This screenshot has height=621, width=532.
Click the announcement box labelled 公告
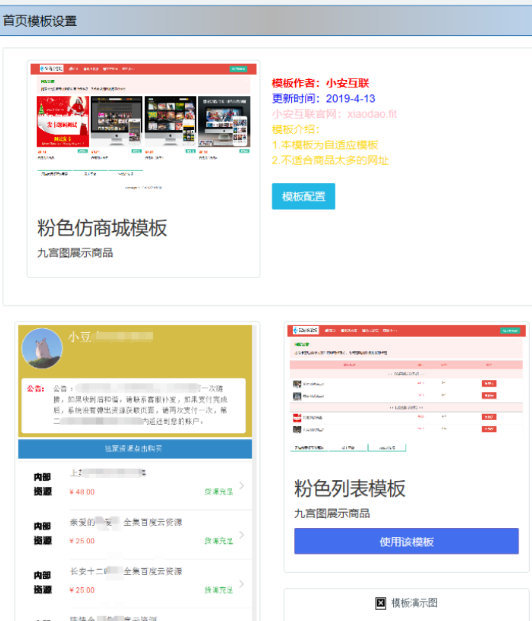[134, 406]
